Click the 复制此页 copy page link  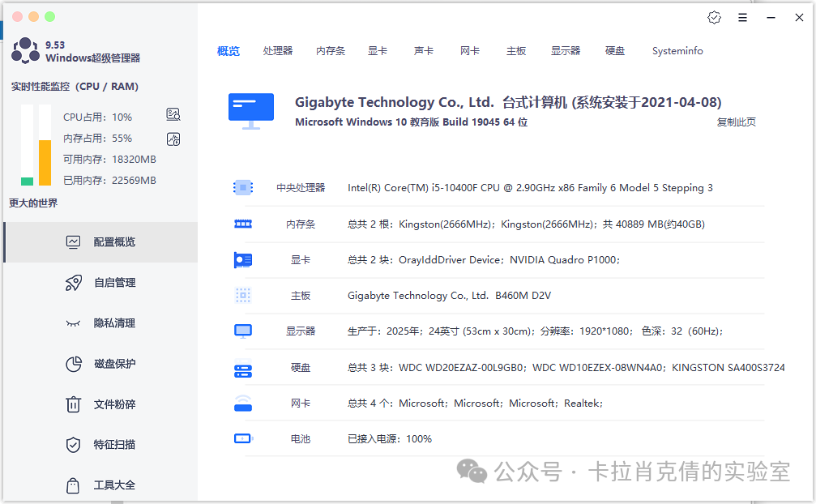point(736,122)
